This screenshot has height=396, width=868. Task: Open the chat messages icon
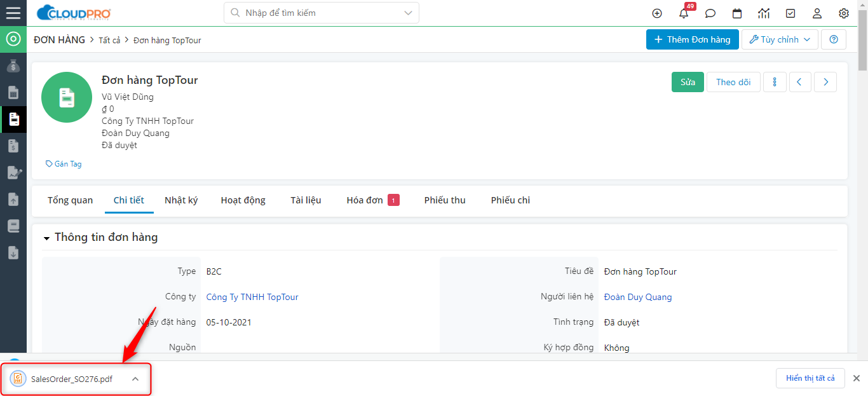tap(710, 13)
